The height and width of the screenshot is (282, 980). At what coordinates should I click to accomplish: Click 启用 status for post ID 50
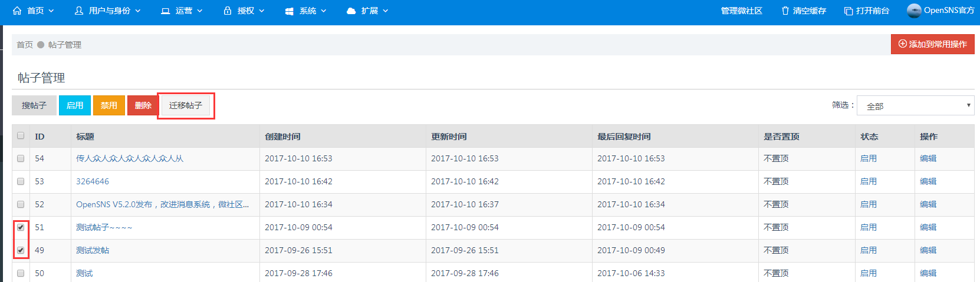[x=869, y=273]
